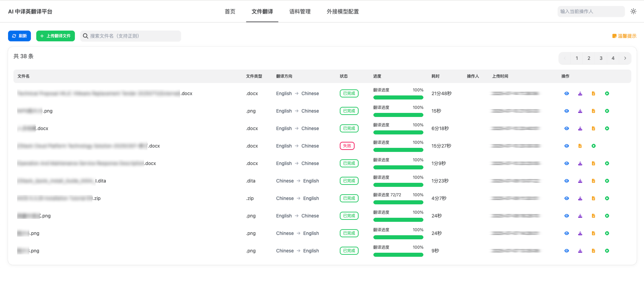The width and height of the screenshot is (644, 286).
Task: Click the progress bar in the 9秒 row
Action: (x=398, y=255)
